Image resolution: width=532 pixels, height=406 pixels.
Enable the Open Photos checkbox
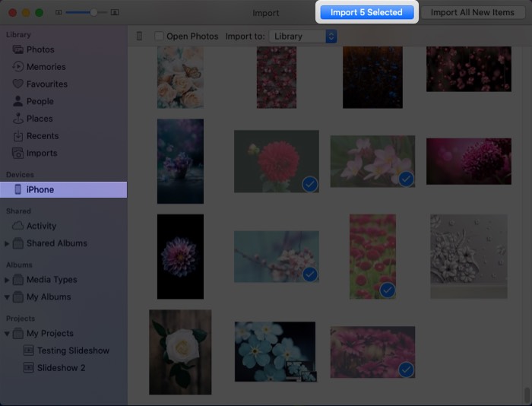click(x=159, y=36)
